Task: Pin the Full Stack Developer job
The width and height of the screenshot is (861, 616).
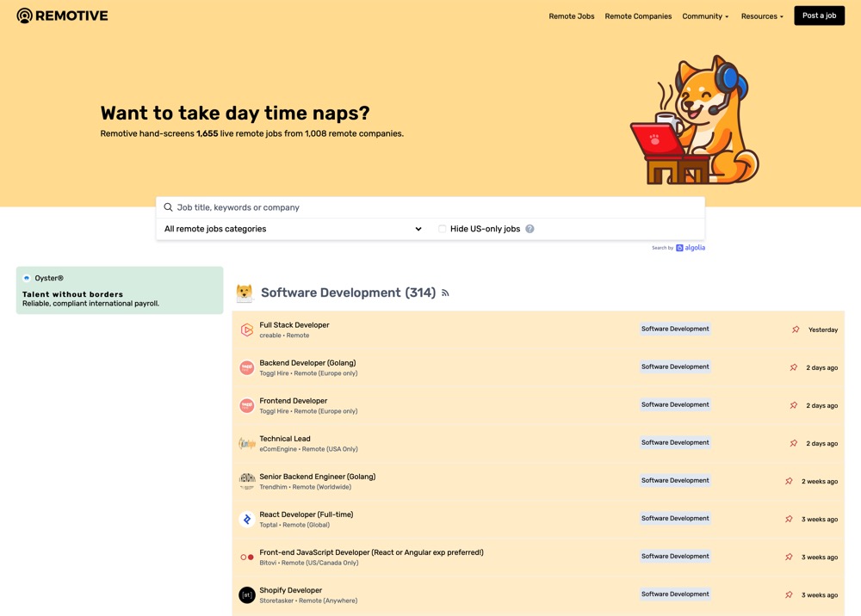Action: point(796,330)
